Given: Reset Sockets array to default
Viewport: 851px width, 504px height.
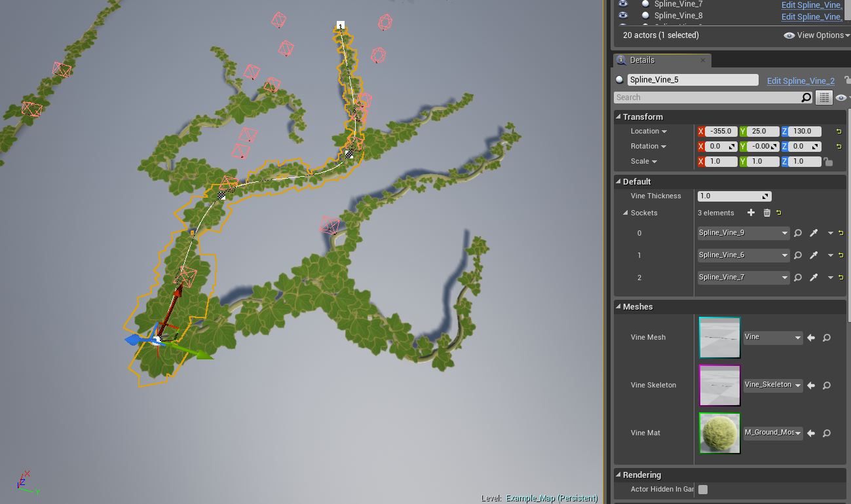Looking at the screenshot, I should [778, 213].
